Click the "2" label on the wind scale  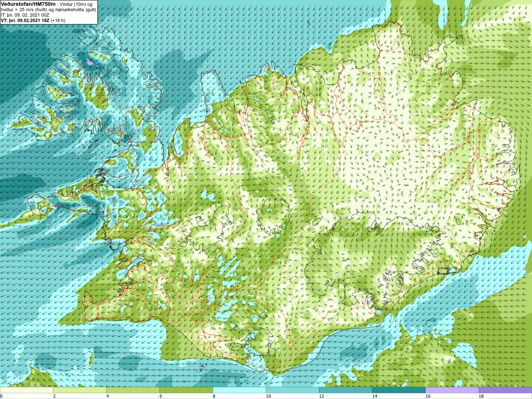tap(54, 396)
